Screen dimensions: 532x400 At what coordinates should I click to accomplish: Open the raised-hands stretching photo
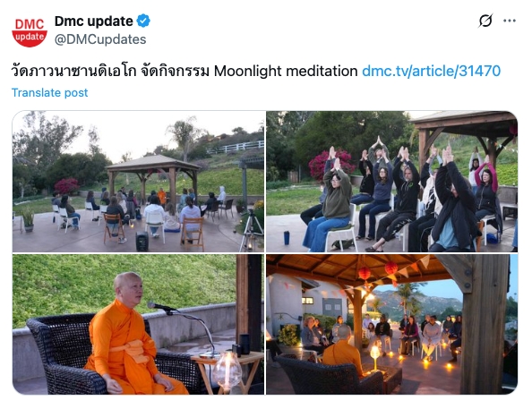pyautogui.click(x=392, y=182)
